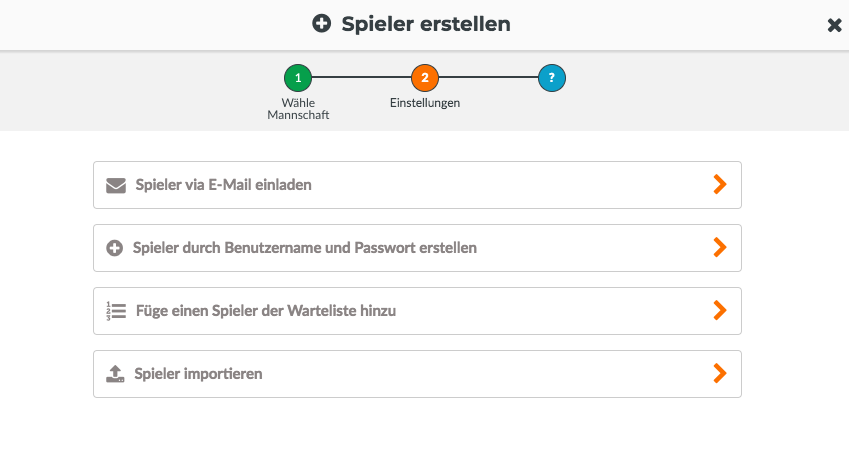Open the chevron on Warteliste row
The width and height of the screenshot is (849, 453).
click(x=720, y=311)
